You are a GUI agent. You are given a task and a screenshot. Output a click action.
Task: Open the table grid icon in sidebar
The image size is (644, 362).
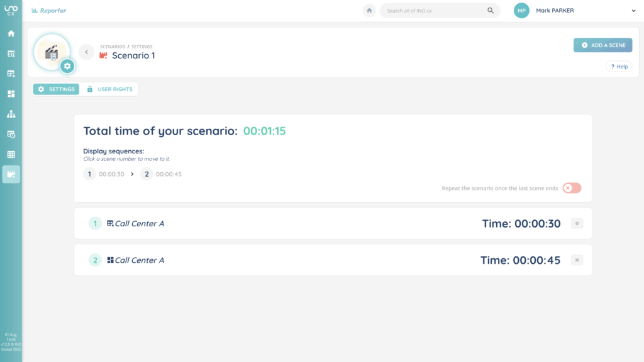[11, 154]
